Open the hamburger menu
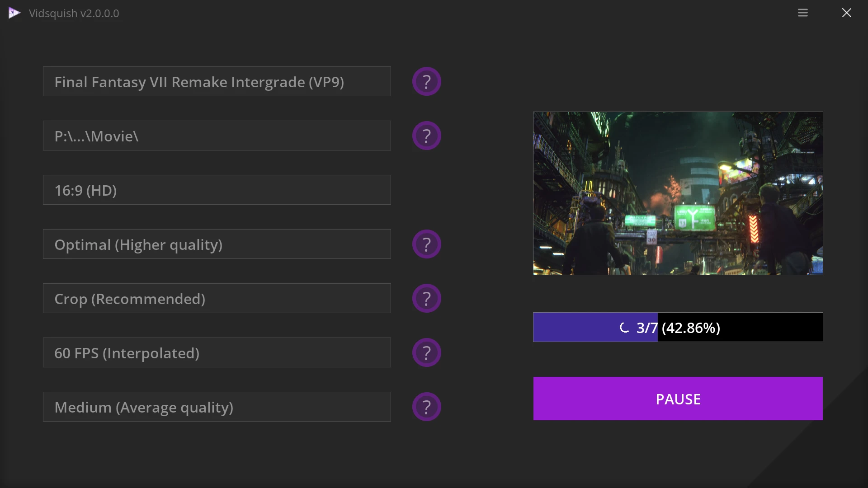This screenshot has width=868, height=488. click(x=803, y=13)
